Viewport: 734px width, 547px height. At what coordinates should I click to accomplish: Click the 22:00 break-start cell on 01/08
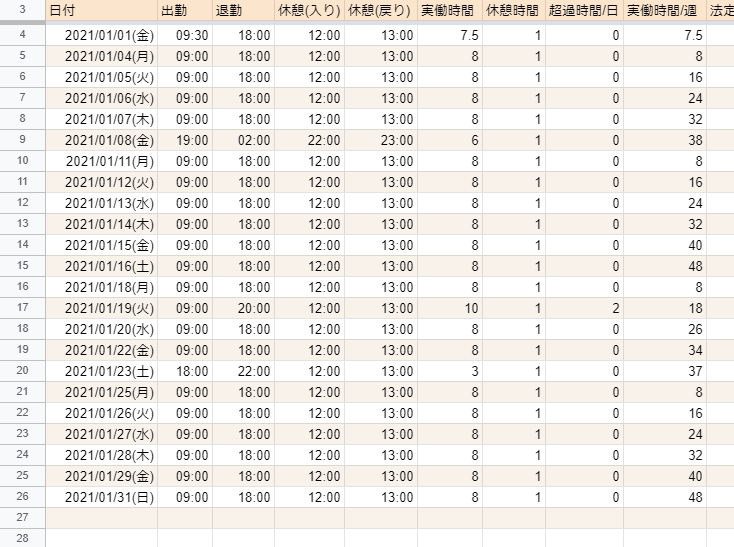point(309,140)
